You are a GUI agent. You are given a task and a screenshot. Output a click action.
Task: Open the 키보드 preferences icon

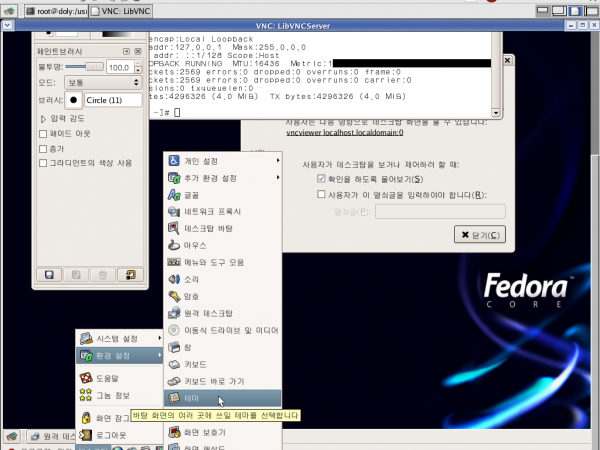pyautogui.click(x=174, y=364)
